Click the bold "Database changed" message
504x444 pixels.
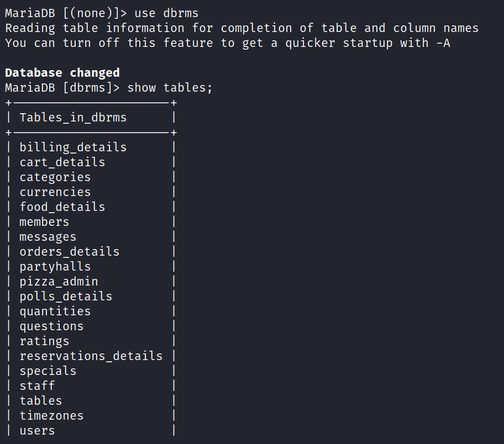(x=62, y=73)
